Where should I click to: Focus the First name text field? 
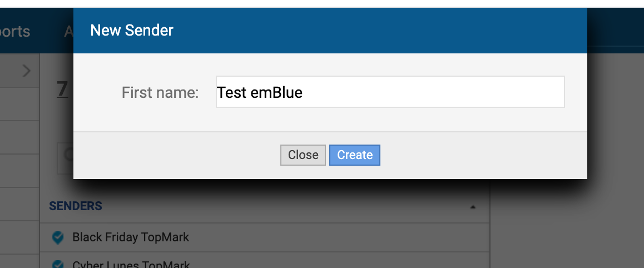point(390,92)
